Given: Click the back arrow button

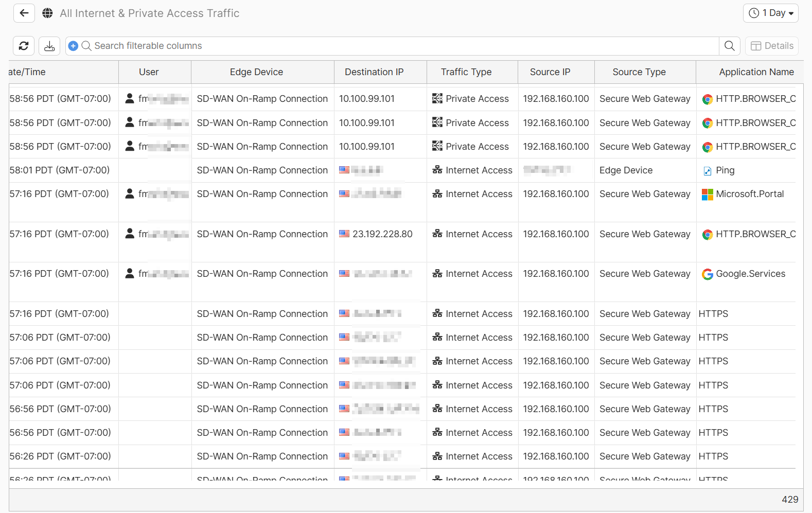Looking at the screenshot, I should (x=24, y=13).
